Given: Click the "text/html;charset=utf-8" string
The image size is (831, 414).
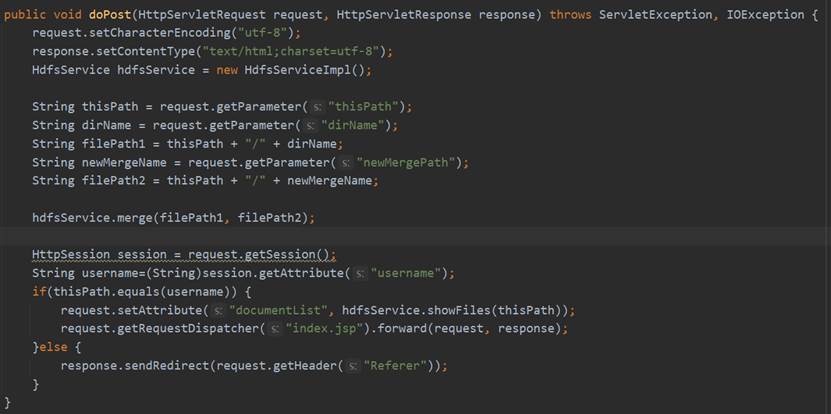Looking at the screenshot, I should point(291,51).
